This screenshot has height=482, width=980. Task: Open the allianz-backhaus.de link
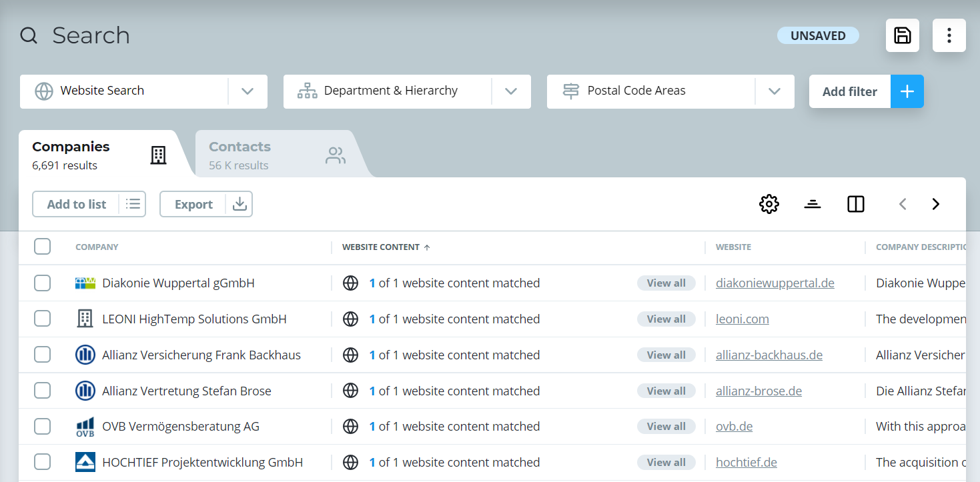769,355
